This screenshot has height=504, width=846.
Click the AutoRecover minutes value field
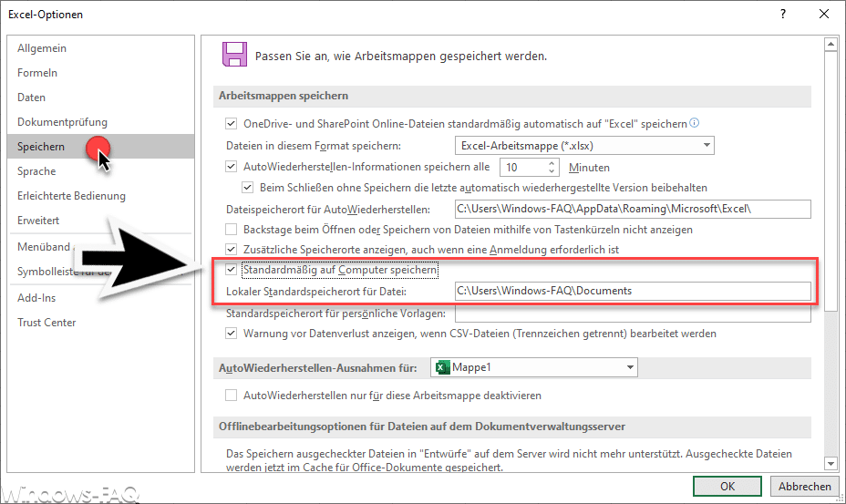pos(523,168)
